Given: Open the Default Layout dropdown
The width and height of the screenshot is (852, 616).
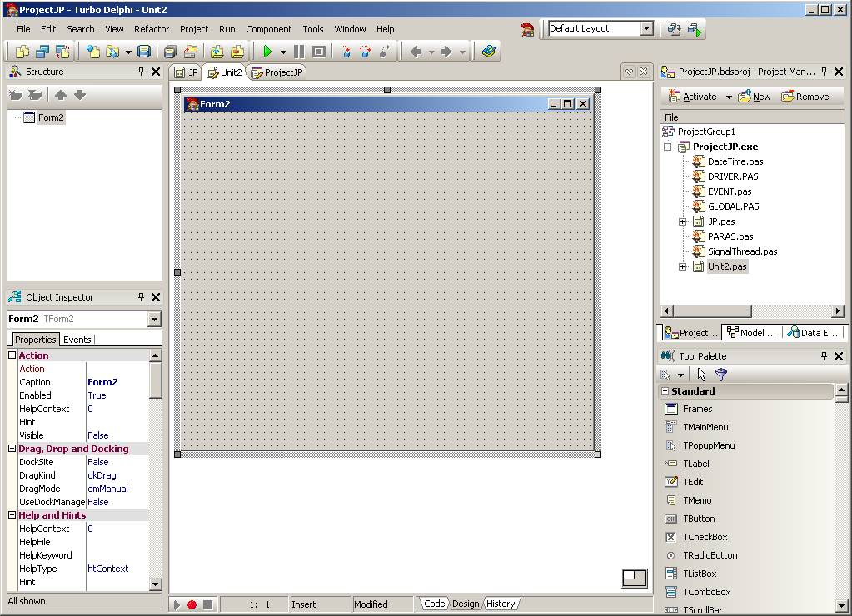Looking at the screenshot, I should click(646, 29).
